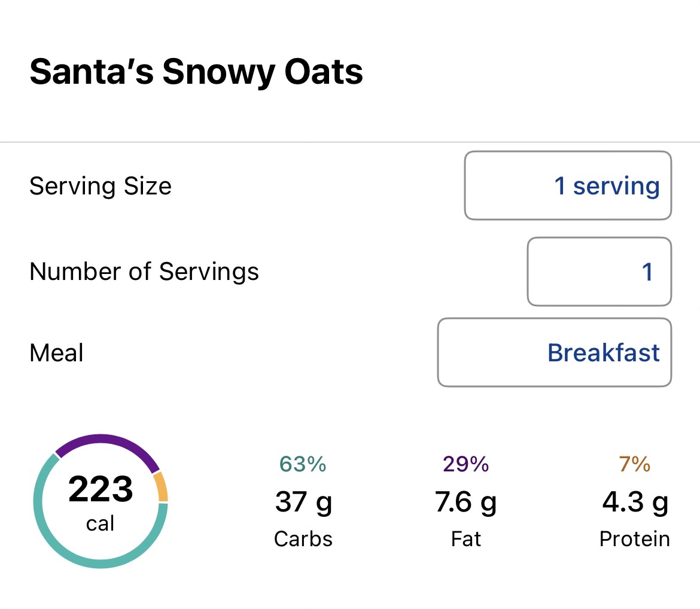The height and width of the screenshot is (609, 700).
Task: Select the Fat label
Action: pos(466,539)
